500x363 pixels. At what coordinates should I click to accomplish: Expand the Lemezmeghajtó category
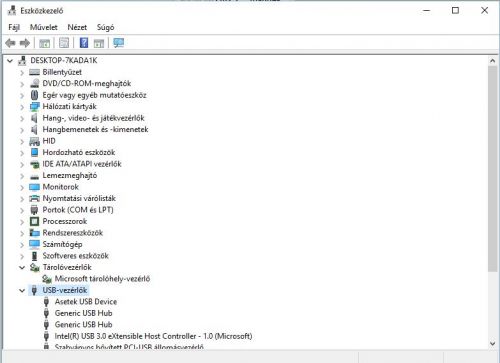coord(22,176)
